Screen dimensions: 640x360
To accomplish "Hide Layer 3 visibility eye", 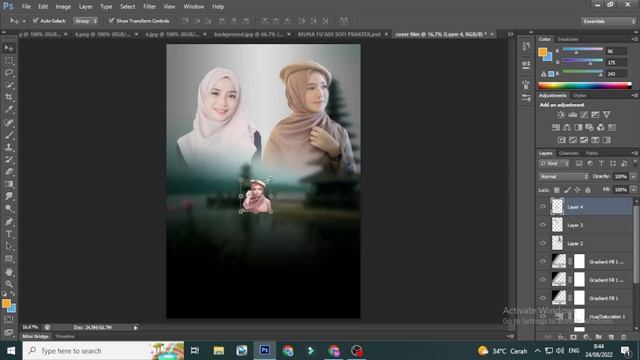I will click(x=543, y=225).
